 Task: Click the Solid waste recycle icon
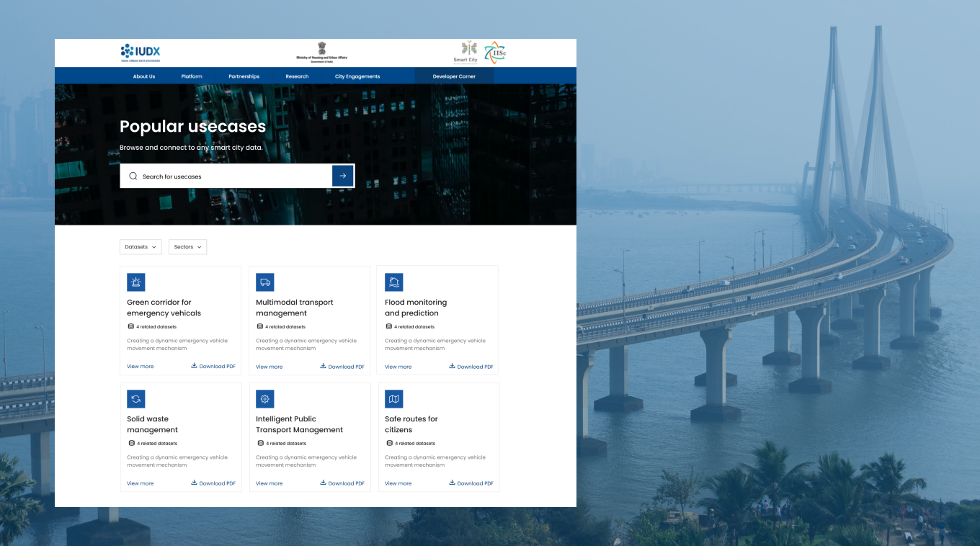(x=136, y=398)
